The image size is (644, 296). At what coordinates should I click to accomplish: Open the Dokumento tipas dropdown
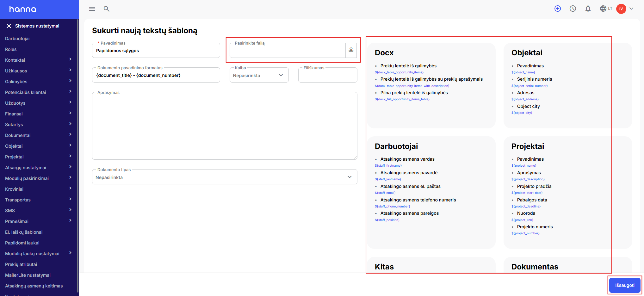coord(225,177)
